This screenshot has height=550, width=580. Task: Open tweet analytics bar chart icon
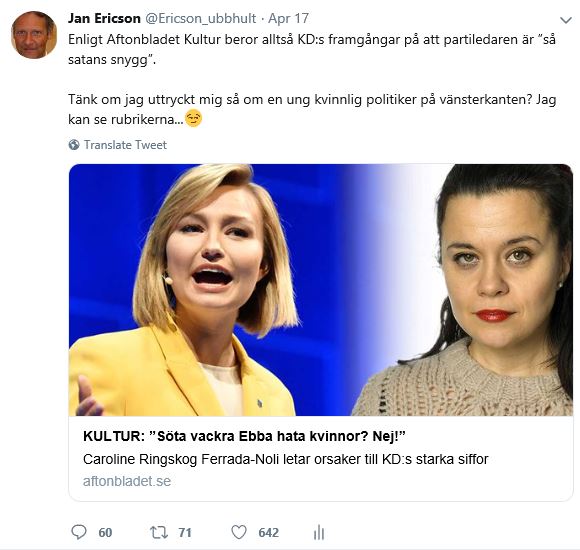coord(319,533)
